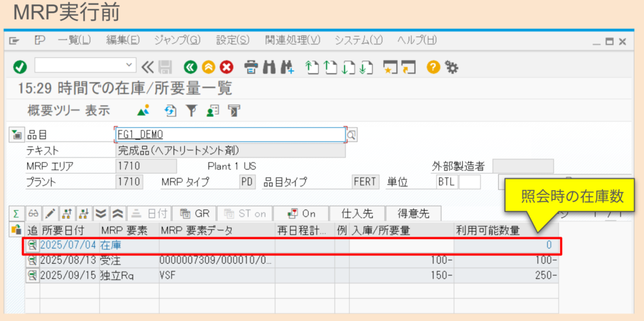Click the 概要ツリー 表示 button

(69, 110)
